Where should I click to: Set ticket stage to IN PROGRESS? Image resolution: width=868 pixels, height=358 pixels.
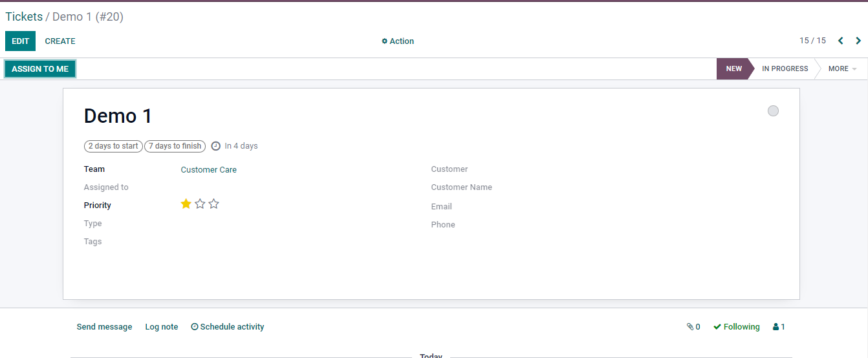coord(785,68)
